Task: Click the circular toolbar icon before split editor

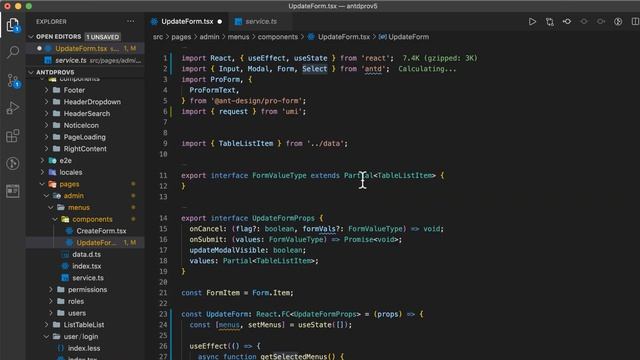Action: coord(618,22)
